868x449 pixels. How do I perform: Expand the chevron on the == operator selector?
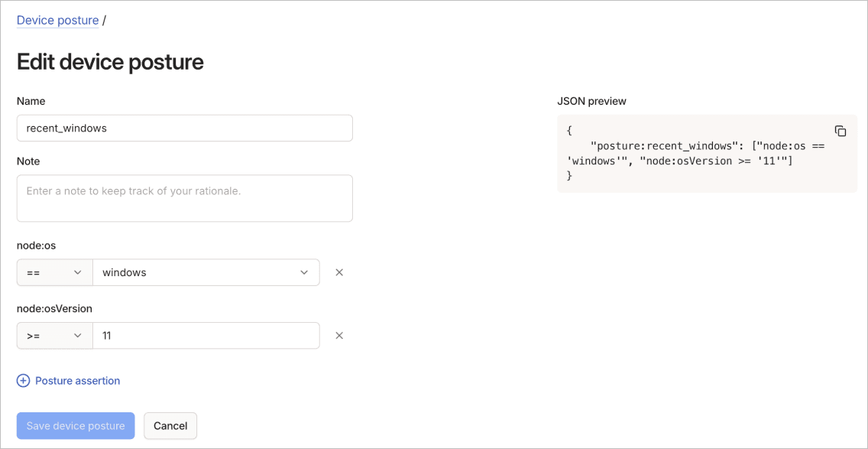coord(78,272)
